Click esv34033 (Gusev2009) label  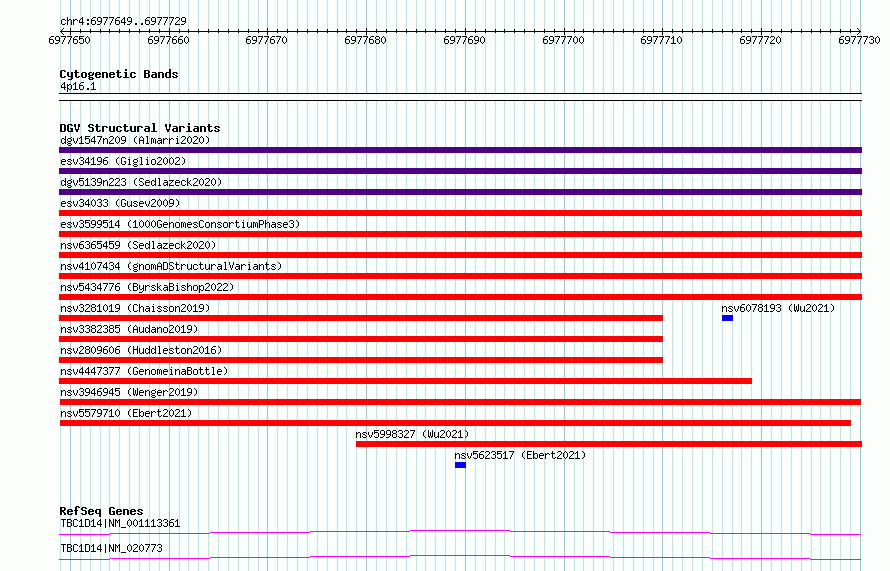120,203
